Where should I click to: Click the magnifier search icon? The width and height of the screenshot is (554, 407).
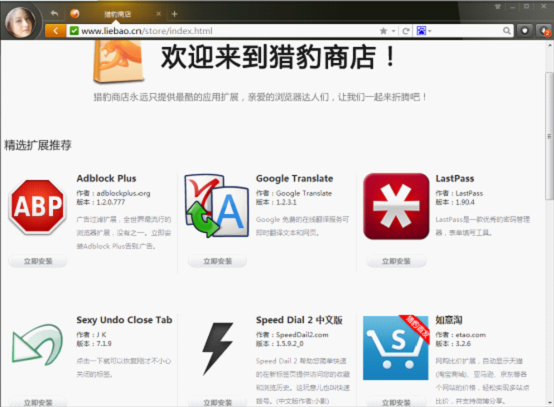(x=507, y=31)
